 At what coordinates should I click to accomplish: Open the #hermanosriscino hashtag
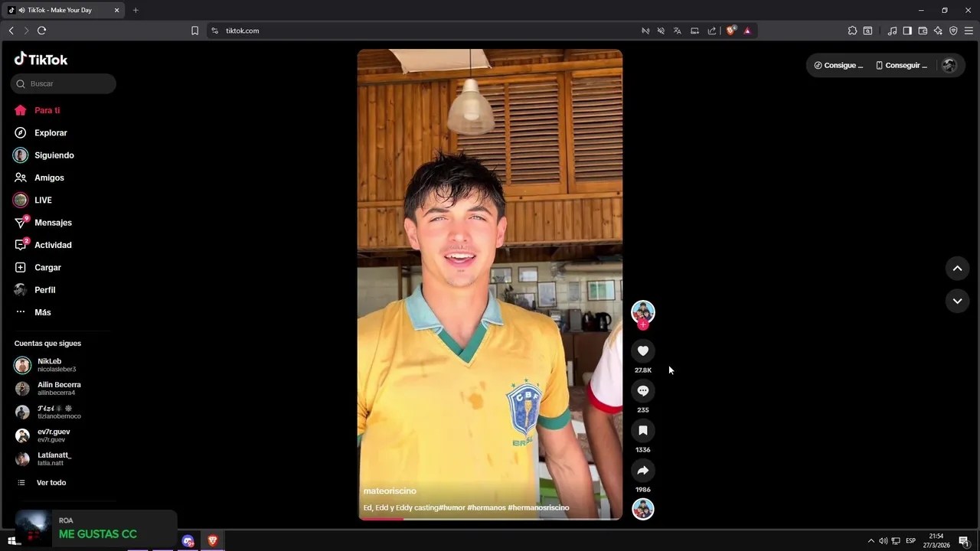tap(538, 508)
